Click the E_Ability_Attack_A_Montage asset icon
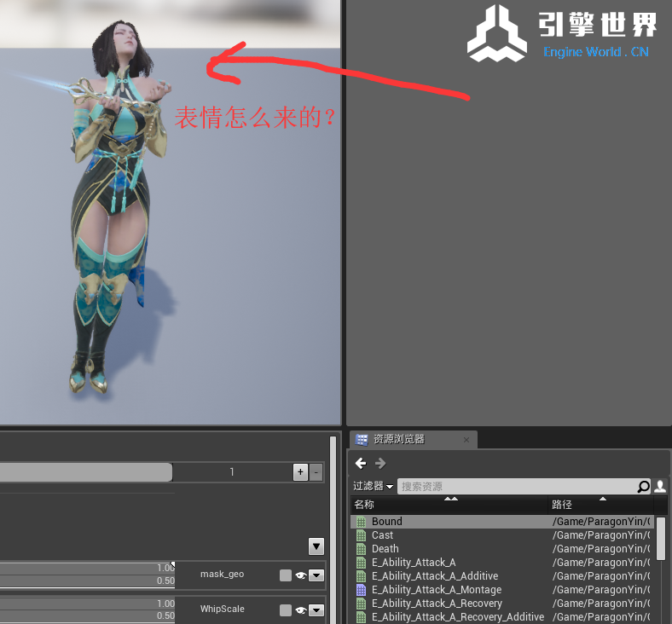Image resolution: width=672 pixels, height=624 pixels. pos(362,590)
